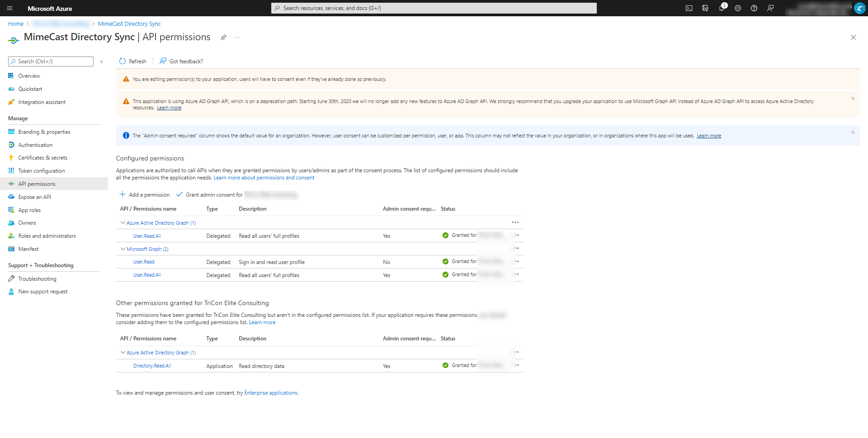The width and height of the screenshot is (868, 438).
Task: Open the Manifest editor
Action: coord(28,249)
